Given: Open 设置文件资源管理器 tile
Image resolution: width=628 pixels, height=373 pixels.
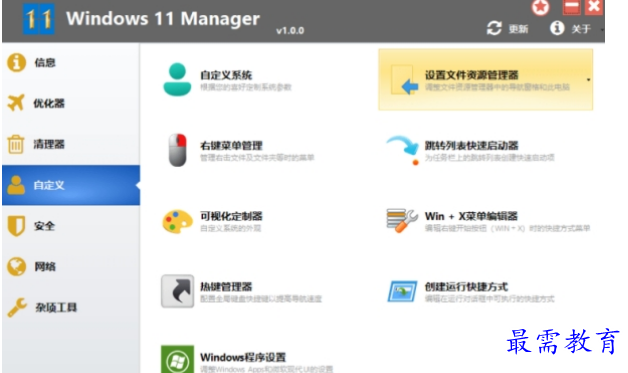Looking at the screenshot, I should click(x=485, y=80).
